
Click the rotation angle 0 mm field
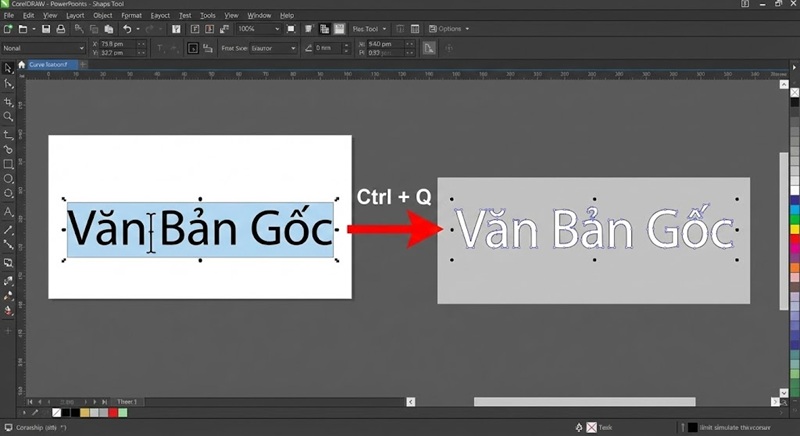coord(327,48)
